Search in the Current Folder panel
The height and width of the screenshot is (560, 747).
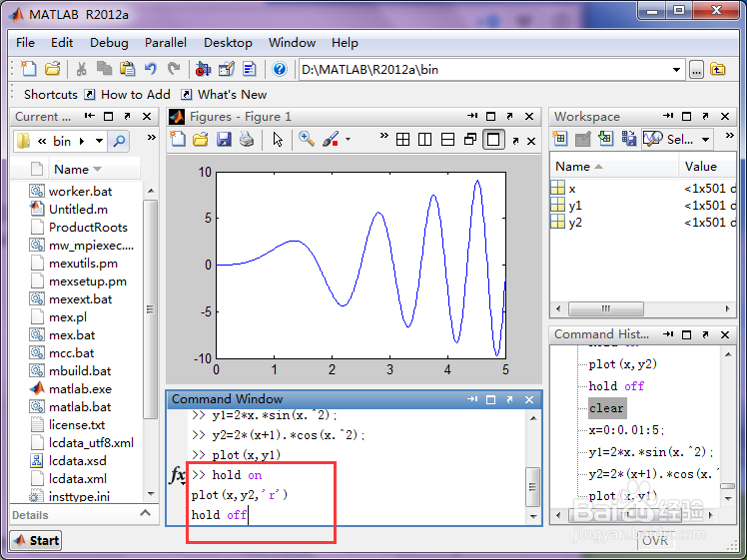tap(119, 141)
